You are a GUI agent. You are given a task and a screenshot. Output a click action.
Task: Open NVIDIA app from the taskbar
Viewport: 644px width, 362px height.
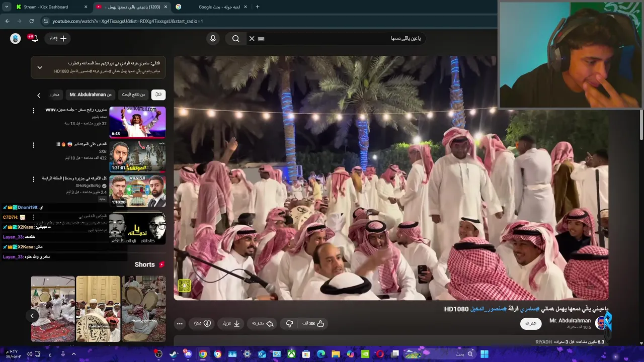pyautogui.click(x=365, y=354)
